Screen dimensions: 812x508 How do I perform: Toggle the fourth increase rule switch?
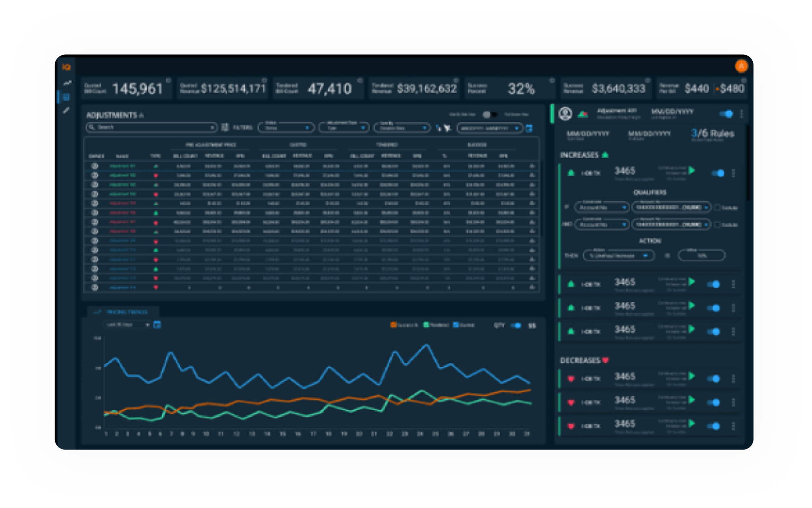pyautogui.click(x=713, y=331)
